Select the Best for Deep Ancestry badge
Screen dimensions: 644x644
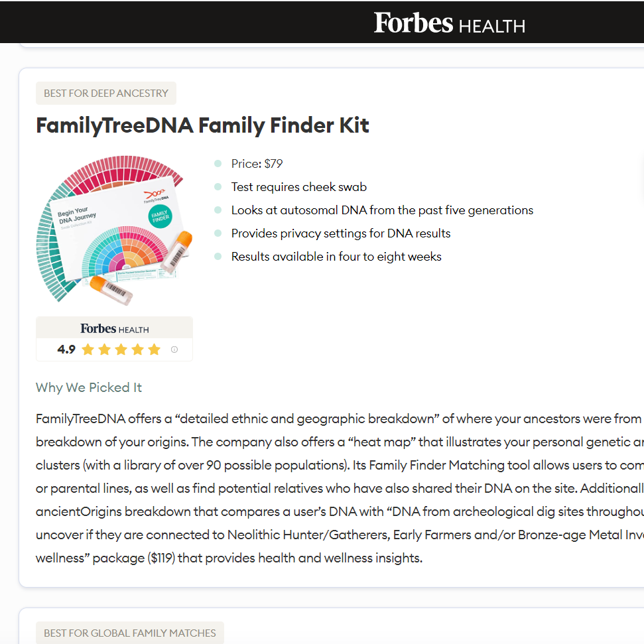click(x=106, y=94)
